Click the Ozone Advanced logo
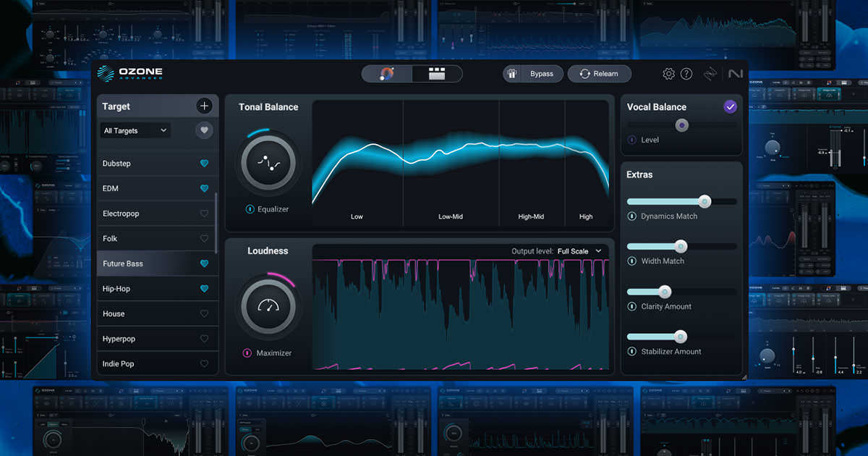 tap(131, 74)
